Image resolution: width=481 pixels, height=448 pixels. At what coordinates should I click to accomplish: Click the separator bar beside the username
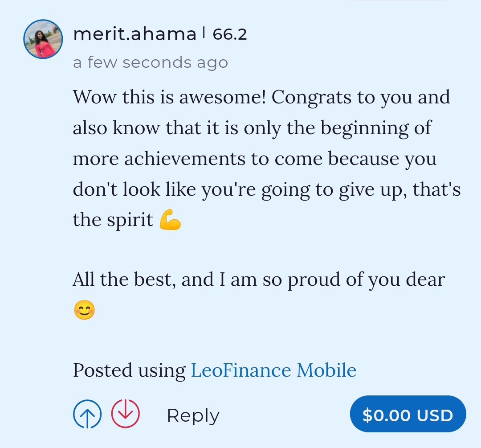point(204,33)
